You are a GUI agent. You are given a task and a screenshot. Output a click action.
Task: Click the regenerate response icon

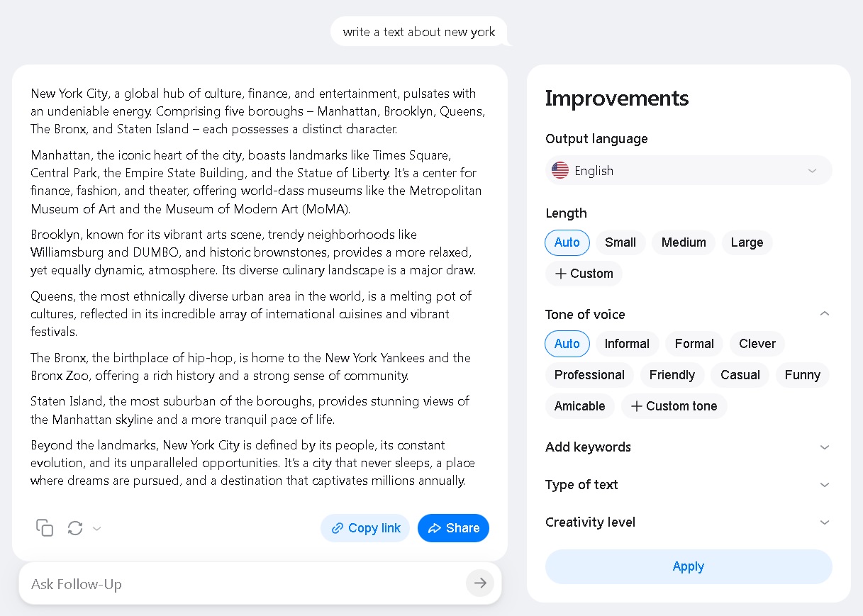tap(75, 527)
